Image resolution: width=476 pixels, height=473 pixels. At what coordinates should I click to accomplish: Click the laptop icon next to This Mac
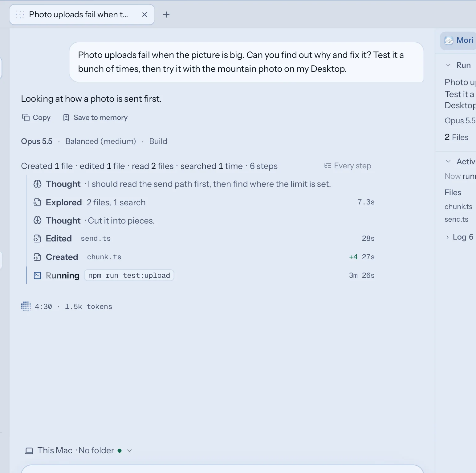[29, 451]
